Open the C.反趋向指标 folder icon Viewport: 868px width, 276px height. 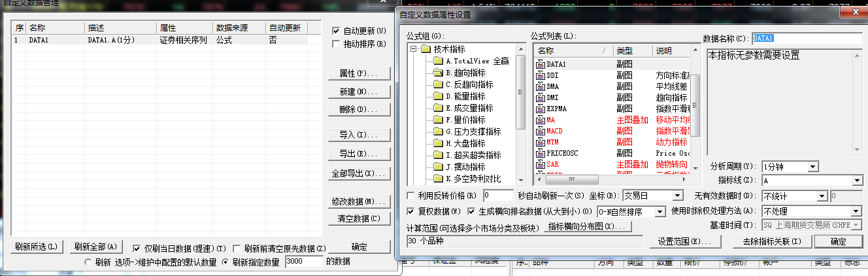437,84
